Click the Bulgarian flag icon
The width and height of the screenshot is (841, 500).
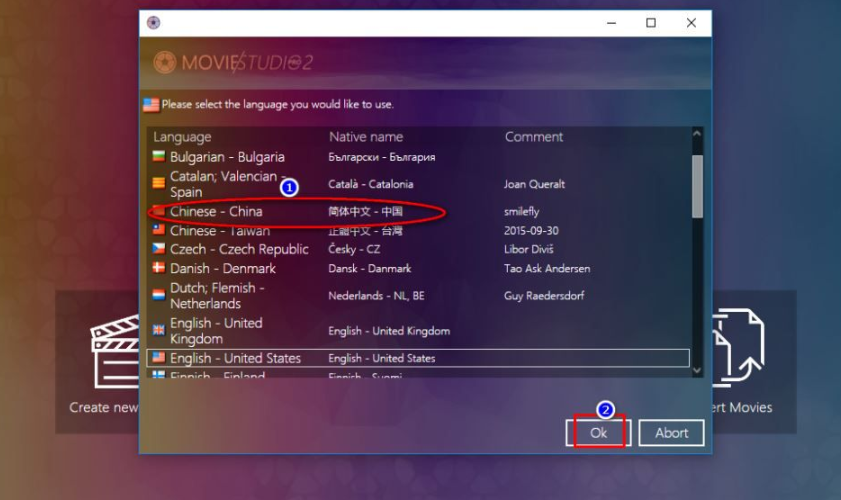point(158,156)
